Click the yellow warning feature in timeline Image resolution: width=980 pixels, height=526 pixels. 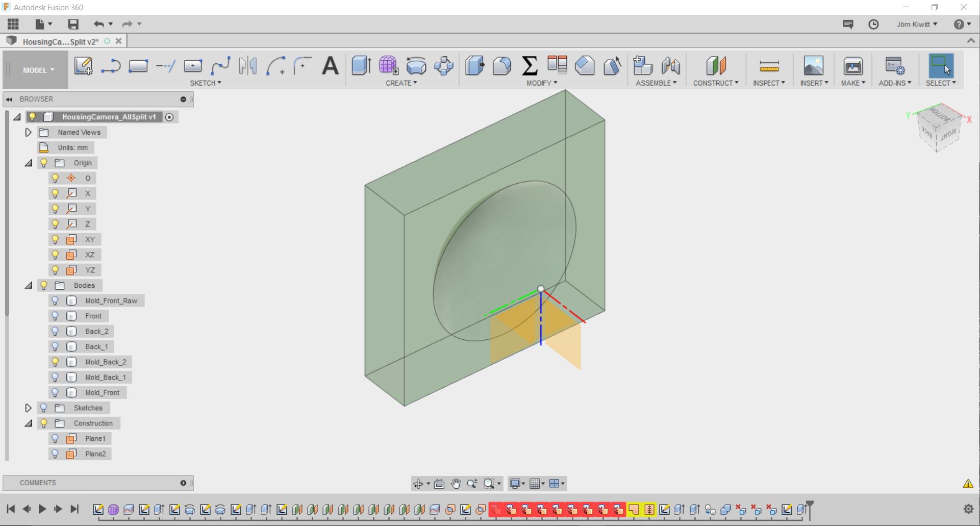634,509
